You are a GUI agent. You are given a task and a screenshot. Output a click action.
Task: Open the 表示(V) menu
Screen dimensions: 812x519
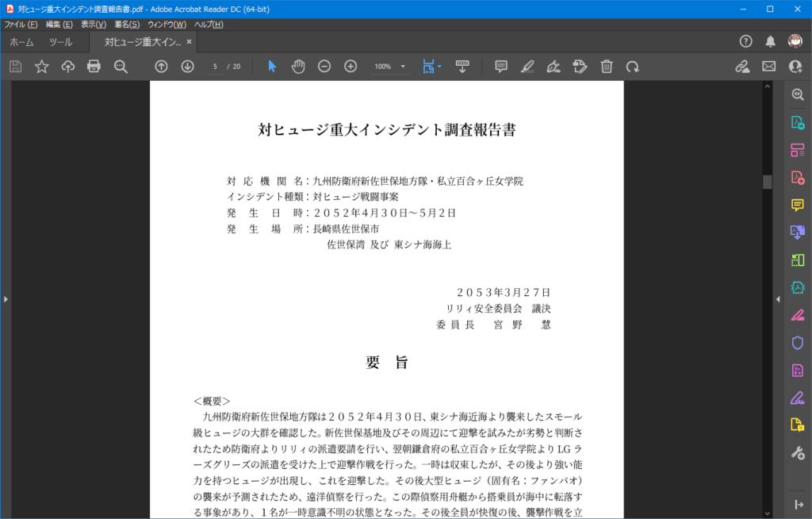click(93, 25)
